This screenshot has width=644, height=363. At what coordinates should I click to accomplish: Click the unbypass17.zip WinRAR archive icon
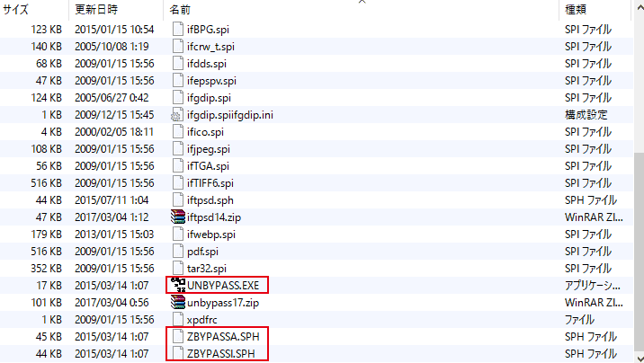(x=178, y=302)
